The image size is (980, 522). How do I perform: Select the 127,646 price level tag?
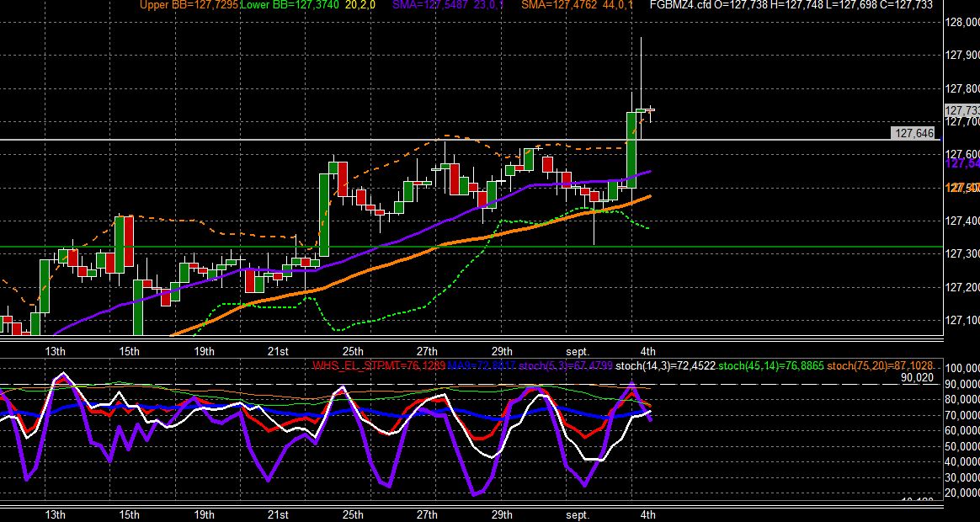coord(913,133)
